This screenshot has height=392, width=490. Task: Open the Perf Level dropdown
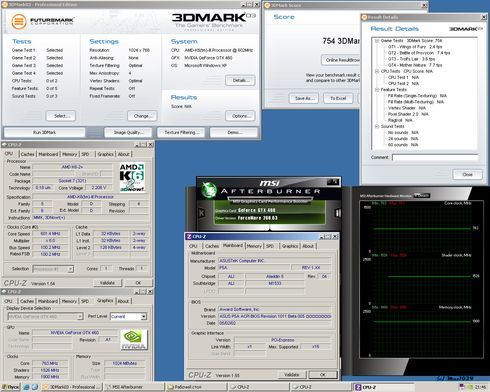(x=143, y=316)
